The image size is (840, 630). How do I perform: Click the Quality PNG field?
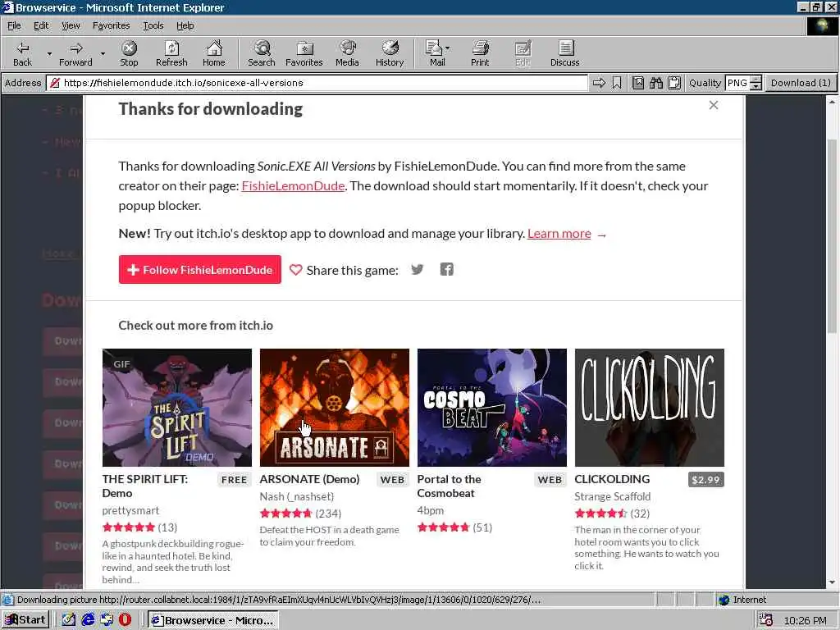point(737,83)
